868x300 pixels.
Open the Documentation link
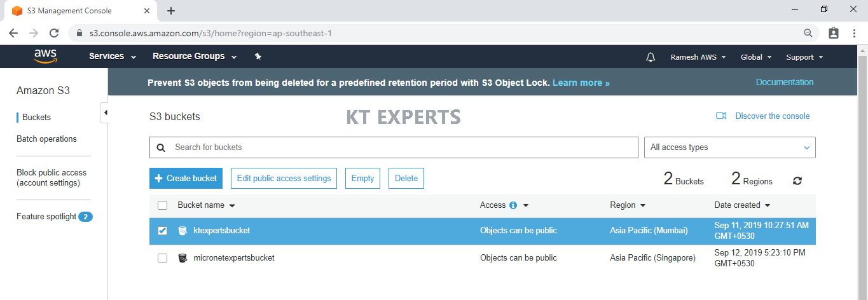pyautogui.click(x=785, y=82)
